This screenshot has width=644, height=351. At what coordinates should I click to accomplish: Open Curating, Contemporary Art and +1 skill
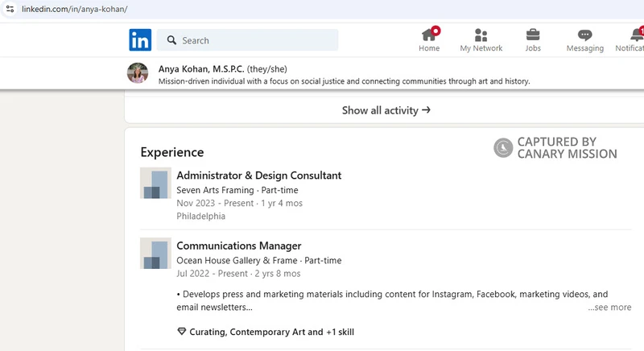(x=271, y=332)
